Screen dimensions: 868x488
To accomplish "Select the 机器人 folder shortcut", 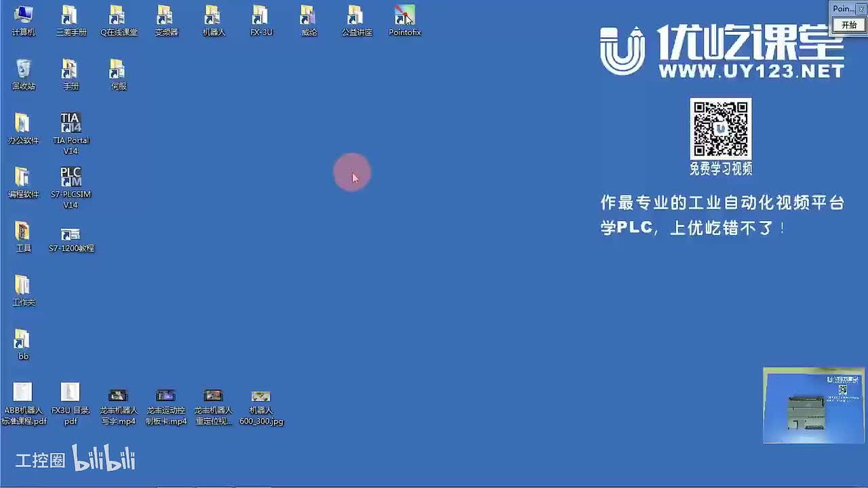I will pyautogui.click(x=214, y=20).
